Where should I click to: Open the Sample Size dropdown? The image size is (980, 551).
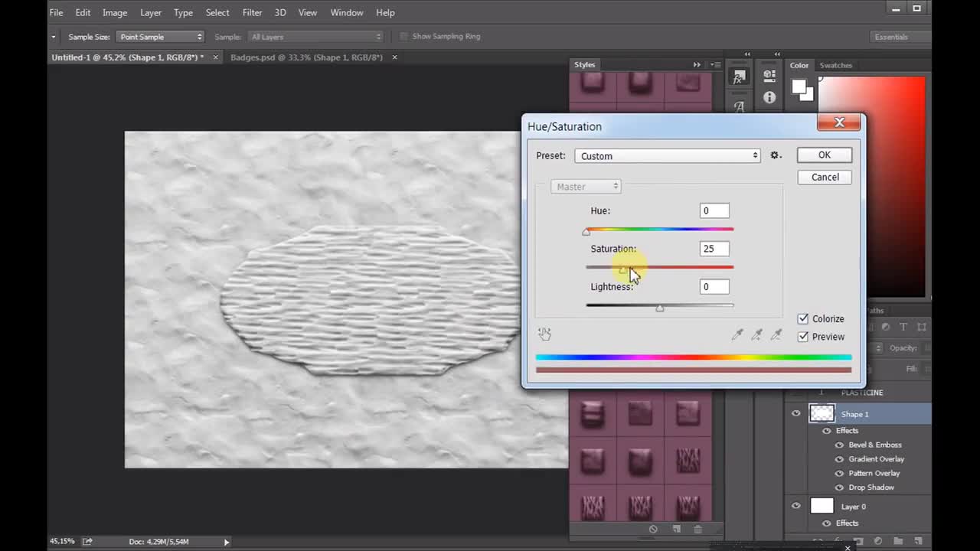[x=159, y=37]
